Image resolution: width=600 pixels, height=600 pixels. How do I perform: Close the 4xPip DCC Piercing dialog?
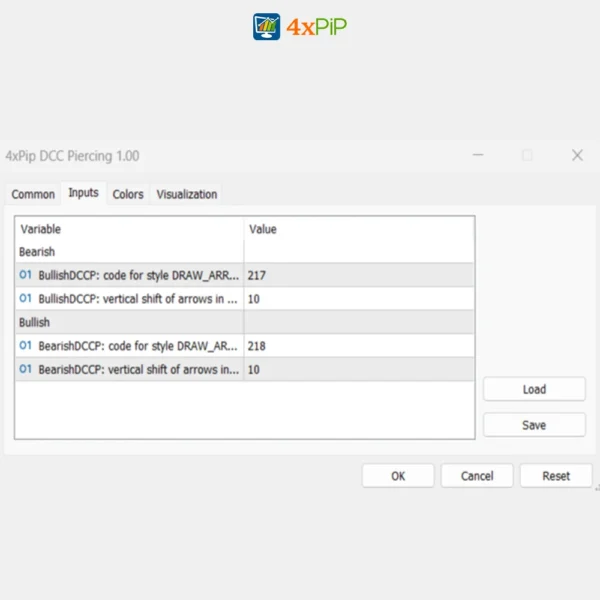[x=577, y=155]
